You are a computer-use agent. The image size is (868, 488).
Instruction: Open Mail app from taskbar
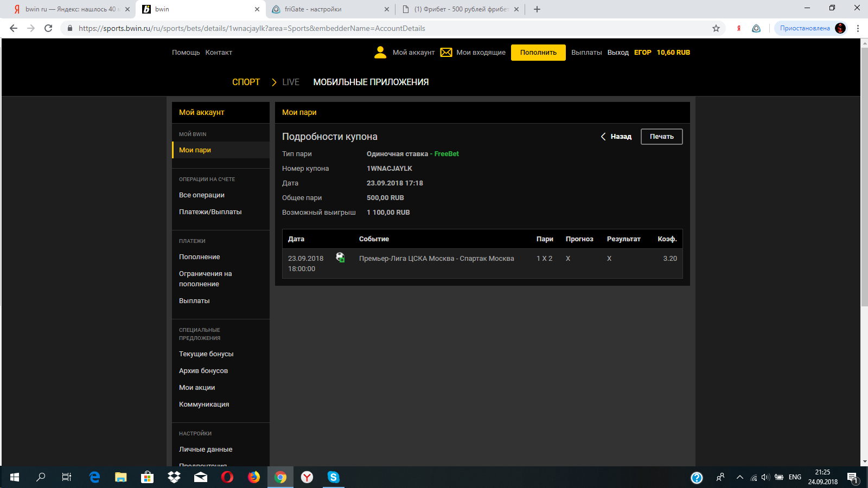click(200, 477)
